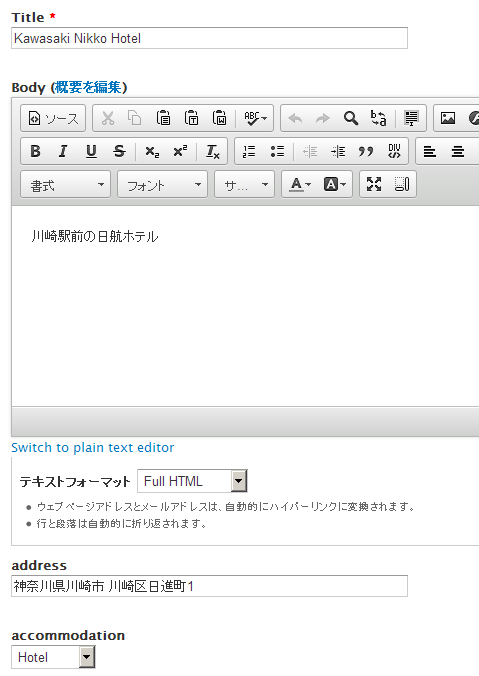Screen dimensions: 479x676
Task: Open the font size (サ...) dropdown
Action: pos(244,185)
